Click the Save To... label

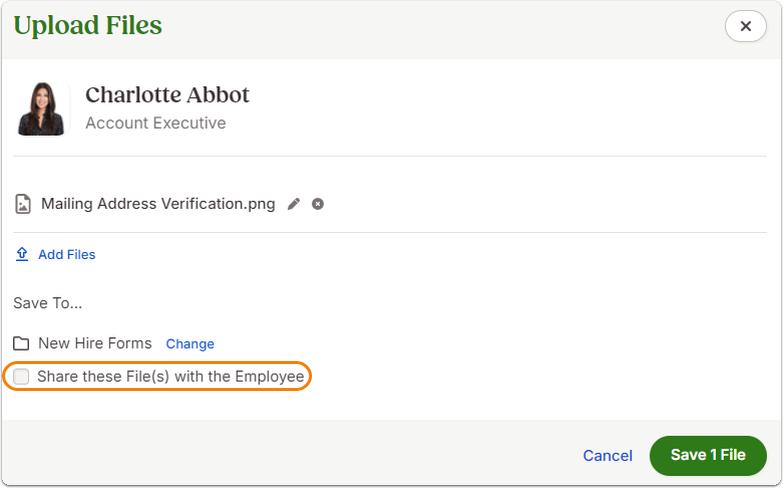point(47,303)
